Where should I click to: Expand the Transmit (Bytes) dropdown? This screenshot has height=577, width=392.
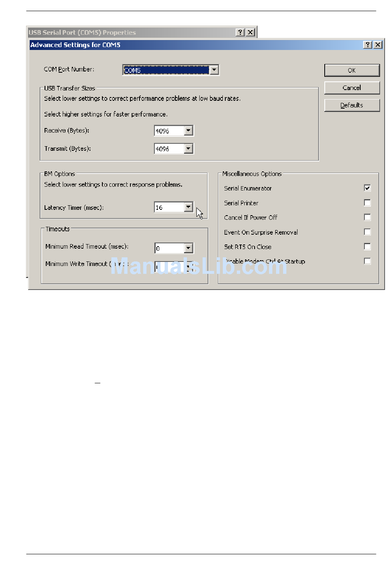click(x=188, y=148)
